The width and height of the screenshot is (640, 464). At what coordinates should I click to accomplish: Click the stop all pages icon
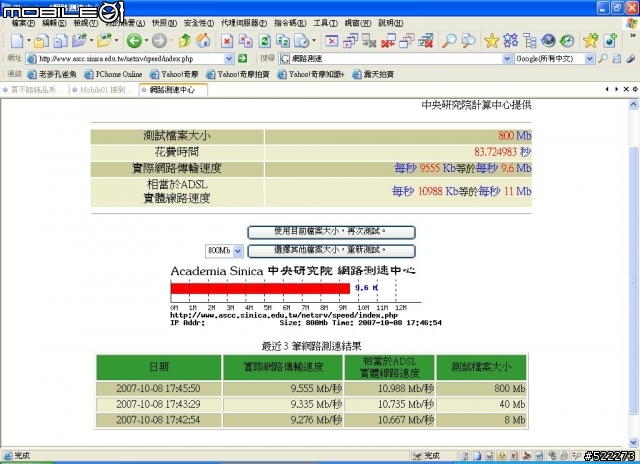(x=246, y=41)
